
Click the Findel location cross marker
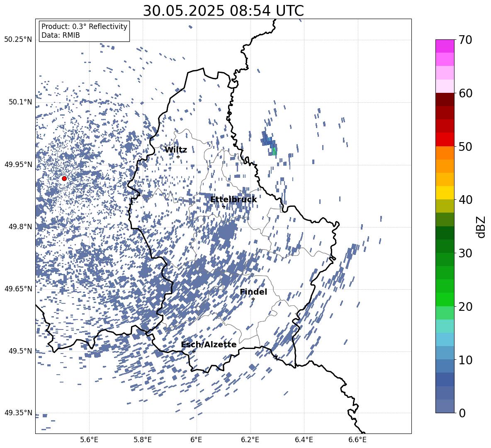253,299
